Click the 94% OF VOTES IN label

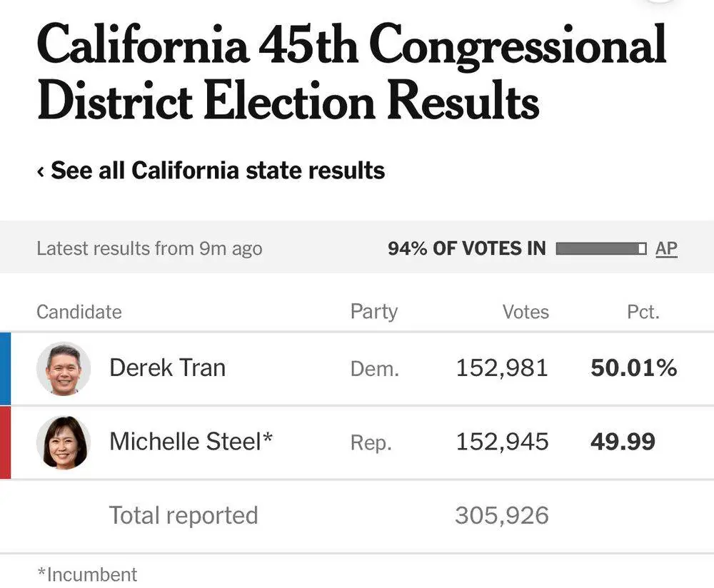point(466,248)
